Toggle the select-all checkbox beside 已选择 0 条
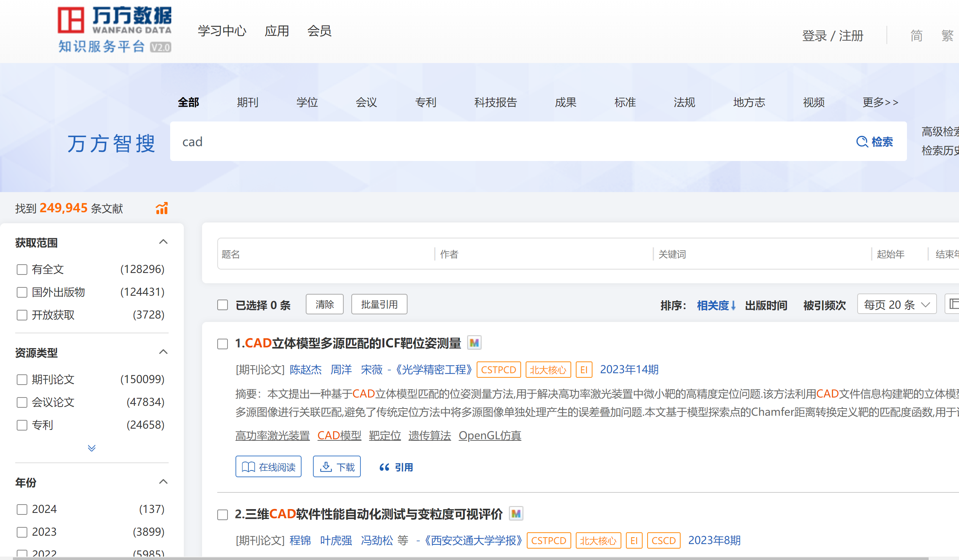The height and width of the screenshot is (560, 959). point(223,305)
